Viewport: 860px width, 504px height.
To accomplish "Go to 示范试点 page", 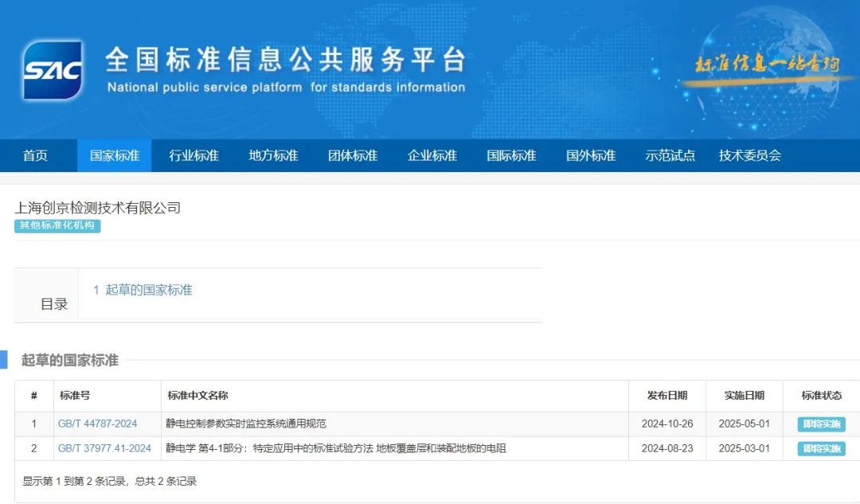I will coord(670,156).
